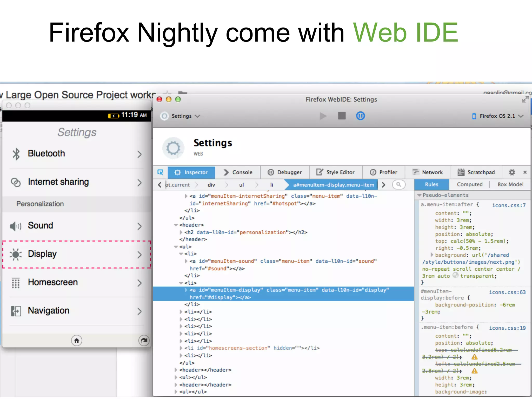Viewport: 532px width, 399px height.
Task: Collapse the Pseudo-elements section
Action: pyautogui.click(x=419, y=195)
